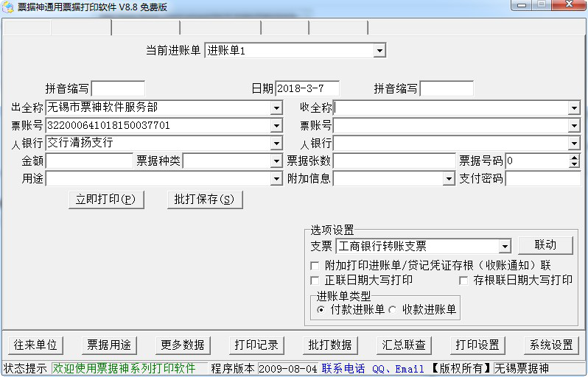The width and height of the screenshot is (588, 377).
Task: Expand the payer 银行 dropdown 交行清扬支行
Action: [276, 144]
